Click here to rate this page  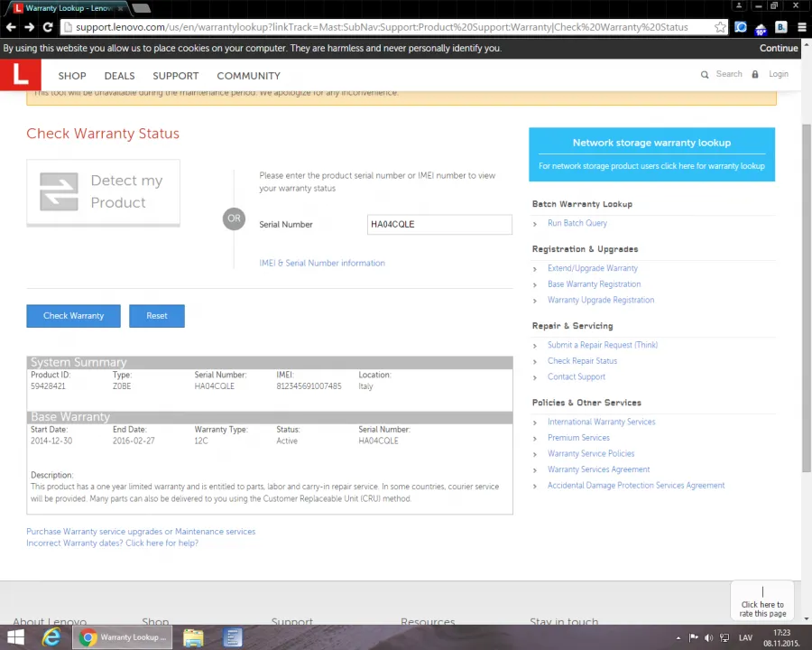762,602
